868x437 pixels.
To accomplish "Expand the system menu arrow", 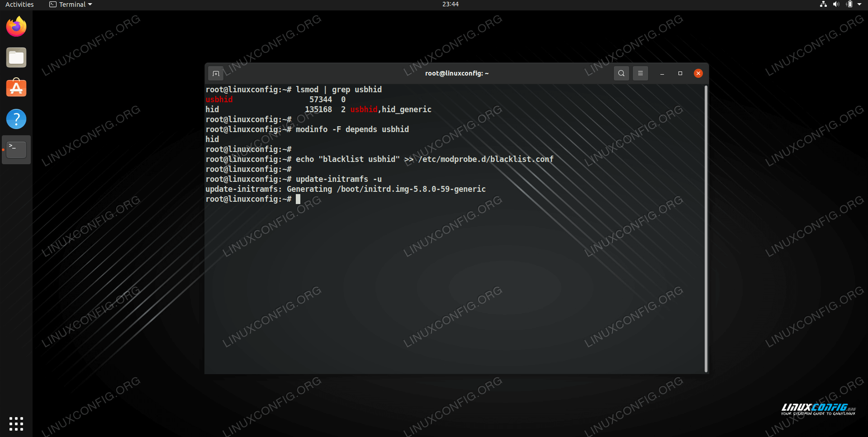I will (x=859, y=4).
